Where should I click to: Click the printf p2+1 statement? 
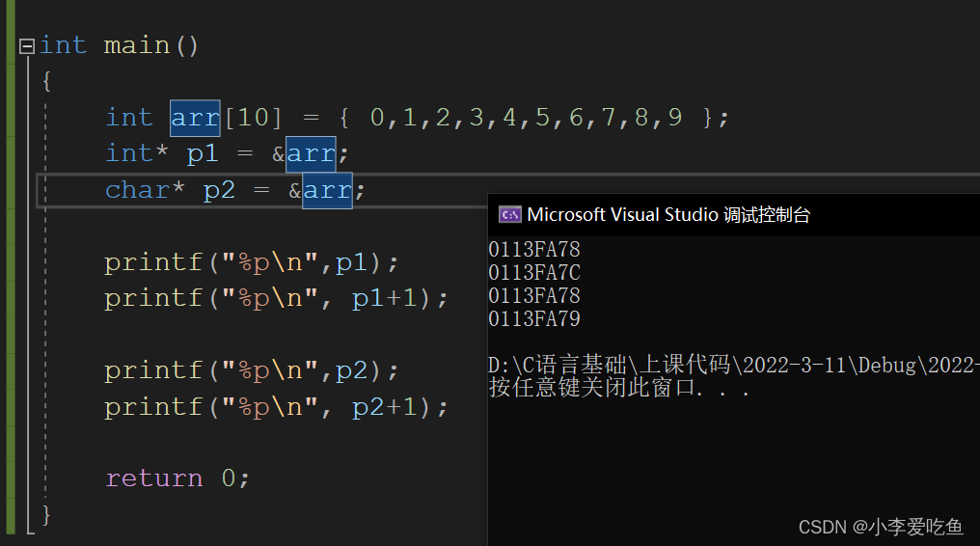click(276, 407)
